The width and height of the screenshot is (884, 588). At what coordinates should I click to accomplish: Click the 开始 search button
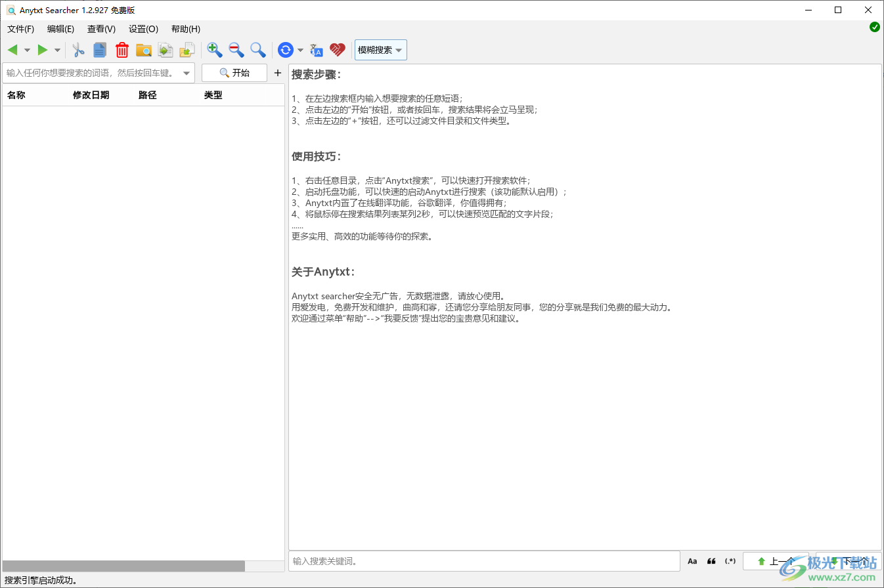coord(234,73)
